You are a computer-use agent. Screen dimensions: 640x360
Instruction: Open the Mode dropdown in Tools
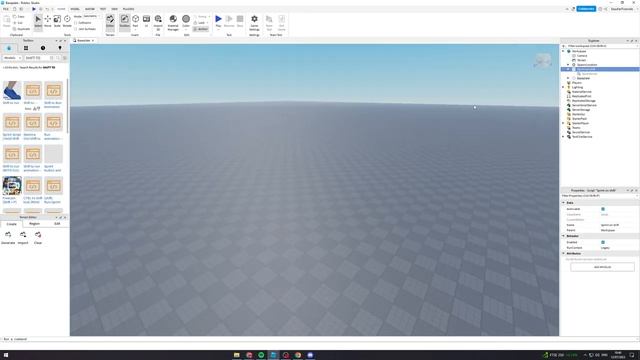[92, 16]
